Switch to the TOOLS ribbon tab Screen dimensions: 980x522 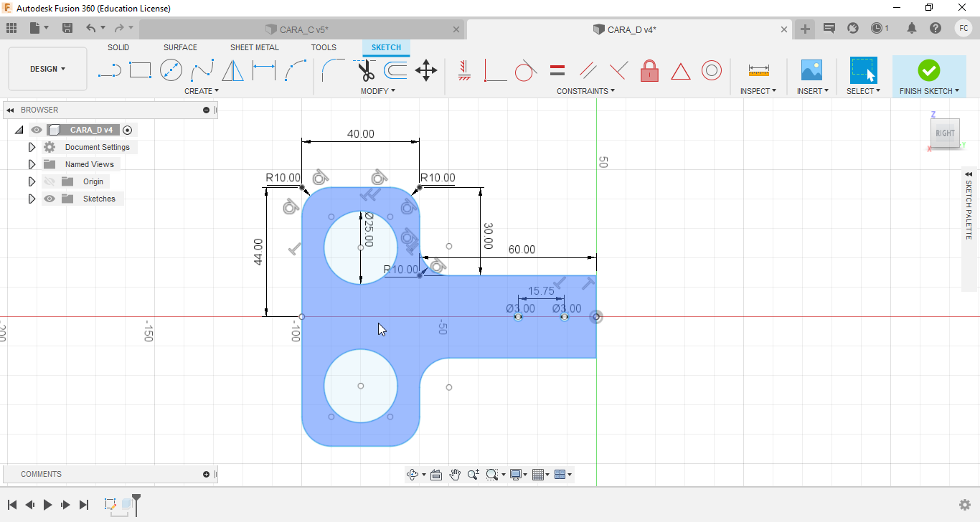pyautogui.click(x=324, y=47)
